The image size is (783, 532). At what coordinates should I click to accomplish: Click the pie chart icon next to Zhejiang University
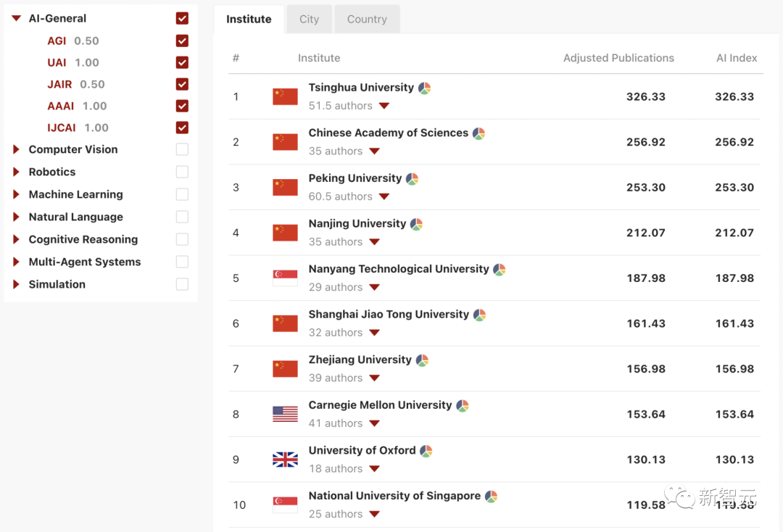[421, 359]
